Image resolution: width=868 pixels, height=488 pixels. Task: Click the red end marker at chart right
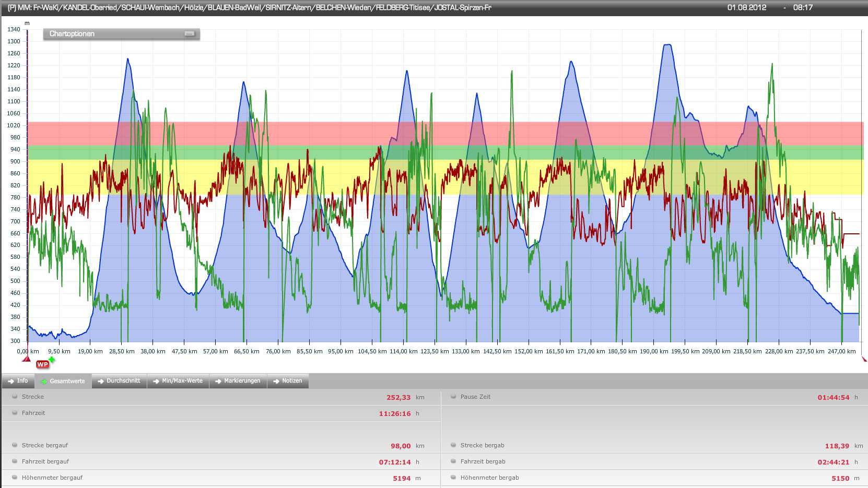coord(864,359)
